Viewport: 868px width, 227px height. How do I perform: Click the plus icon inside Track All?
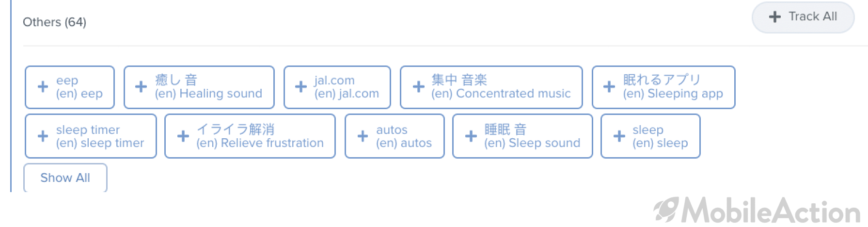point(775,17)
